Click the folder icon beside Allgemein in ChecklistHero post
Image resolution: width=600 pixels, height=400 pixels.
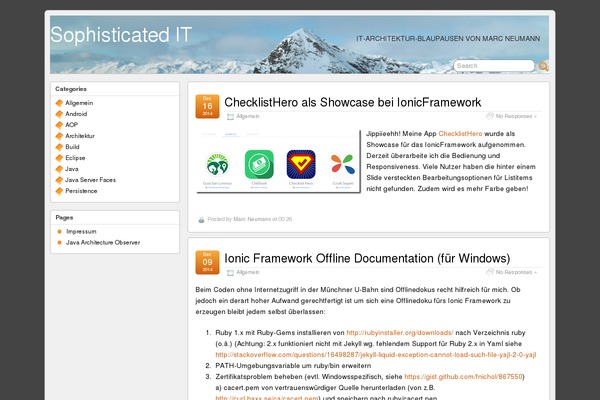coord(230,117)
